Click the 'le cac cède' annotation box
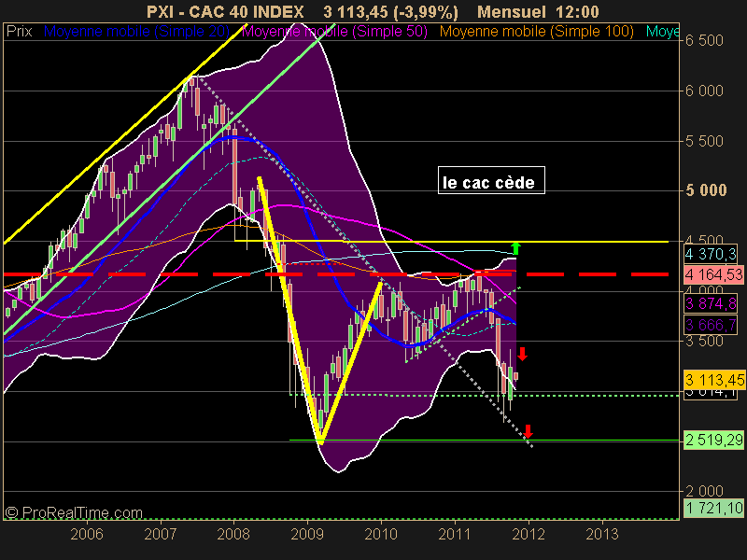This screenshot has width=747, height=560. [491, 180]
